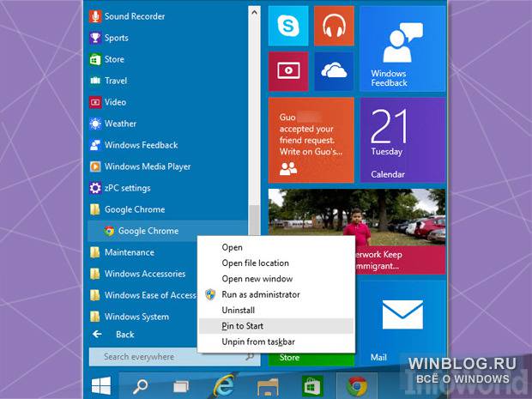Screen dimensions: 532x399
Task: Open the Mail tile
Action: tap(402, 323)
